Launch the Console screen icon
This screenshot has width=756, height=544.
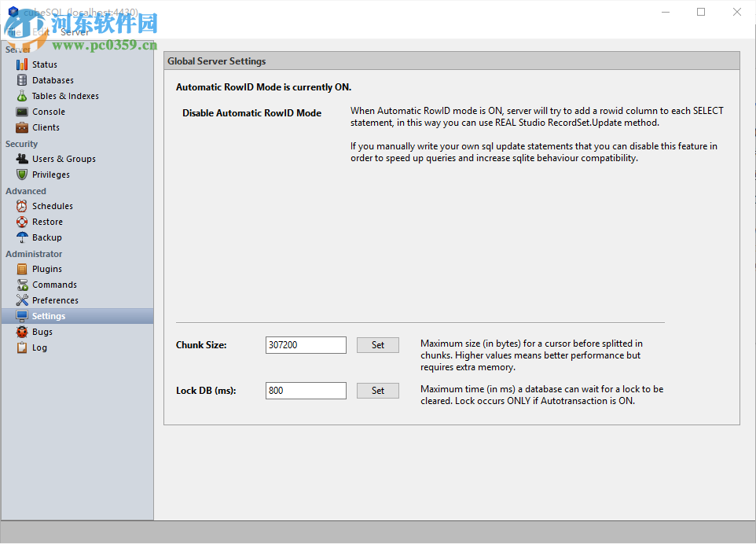pyautogui.click(x=22, y=112)
